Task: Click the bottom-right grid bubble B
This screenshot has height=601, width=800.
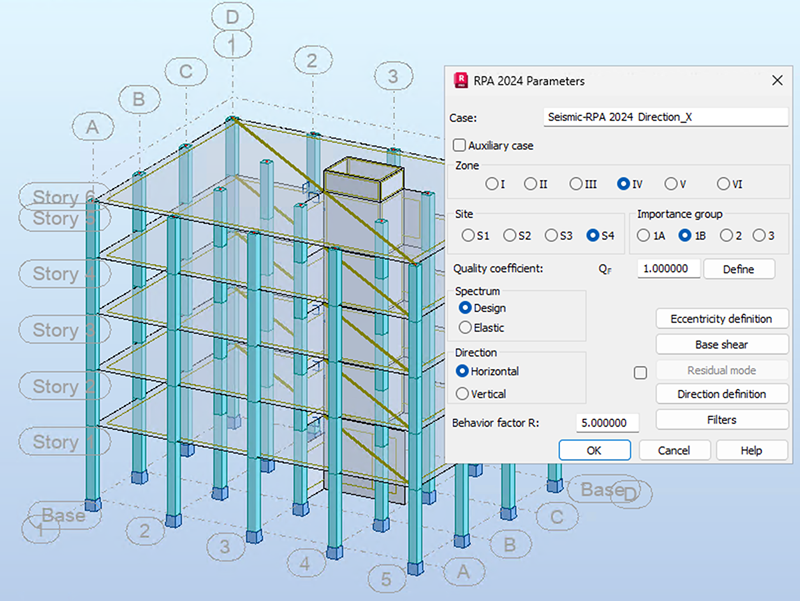Action: (x=510, y=544)
